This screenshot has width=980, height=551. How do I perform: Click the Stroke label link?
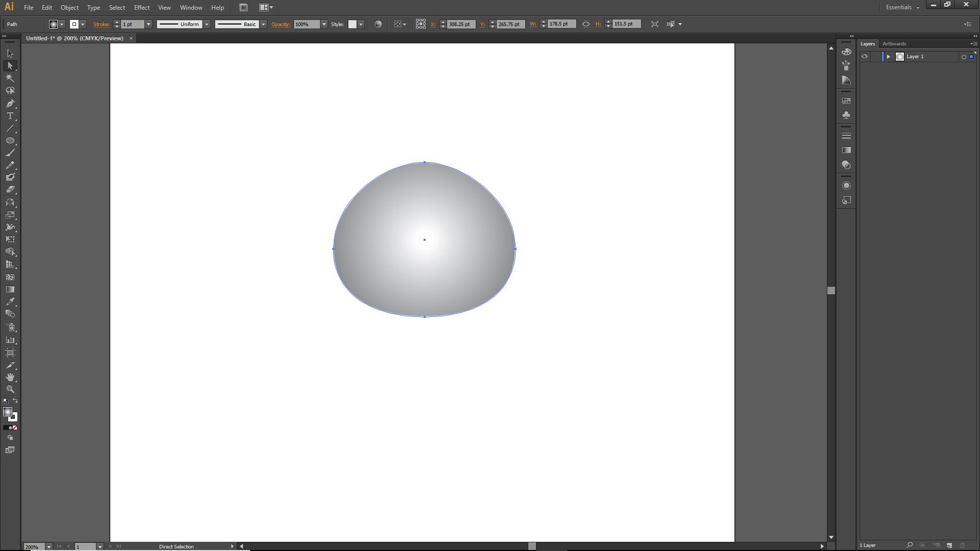[x=101, y=24]
